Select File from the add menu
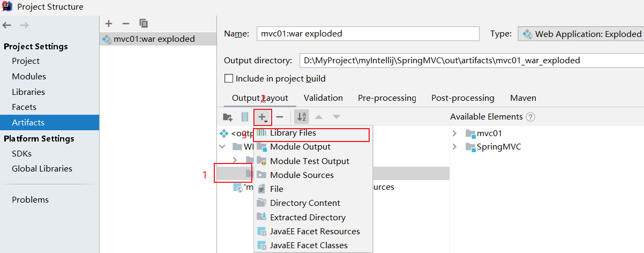Screen dimensions: 644x253 point(313,189)
